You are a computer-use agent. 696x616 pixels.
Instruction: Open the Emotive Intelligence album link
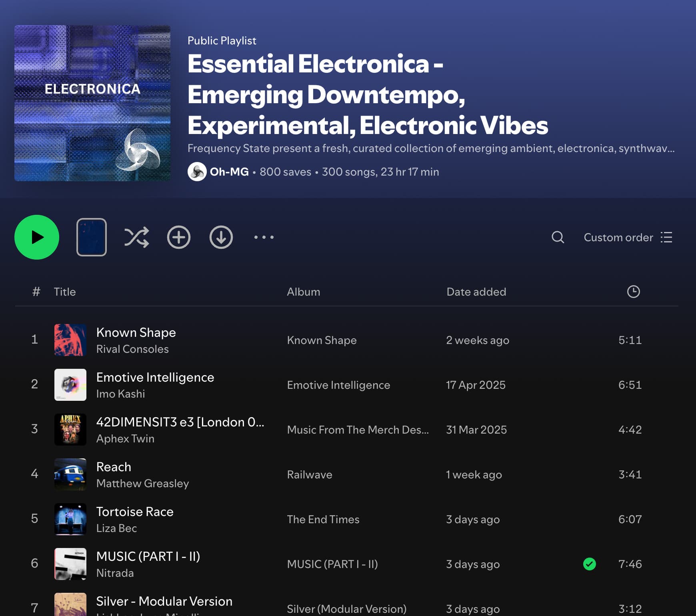point(338,385)
